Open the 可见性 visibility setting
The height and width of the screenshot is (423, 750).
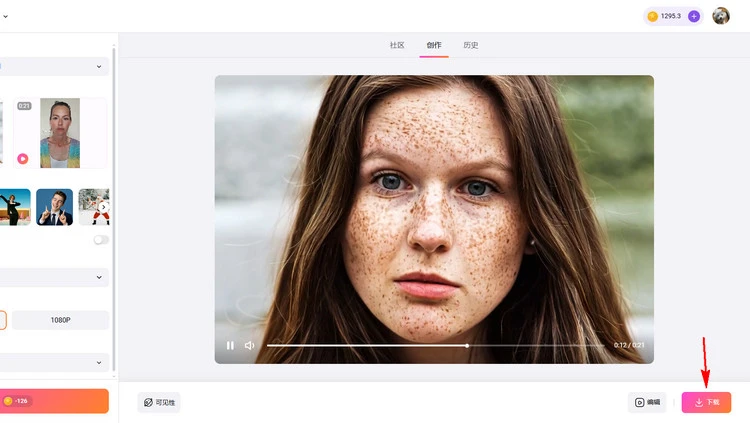(x=159, y=402)
